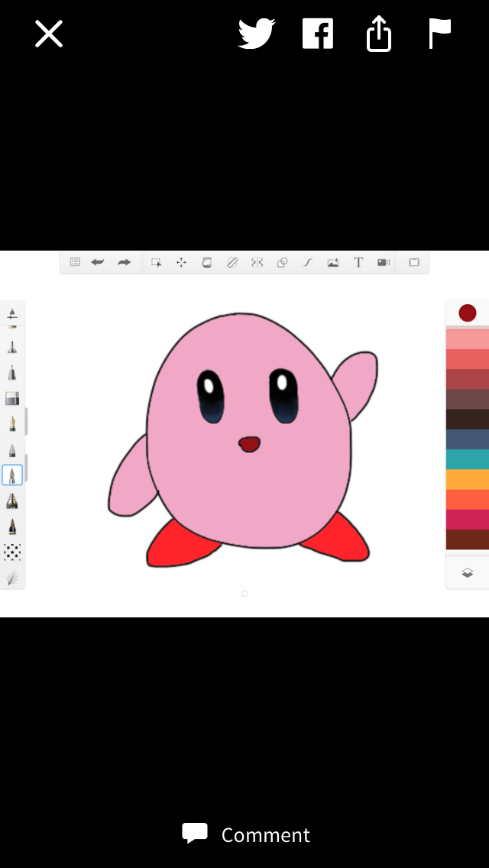Pick the orange-red swatch
This screenshot has width=489, height=868.
click(468, 499)
